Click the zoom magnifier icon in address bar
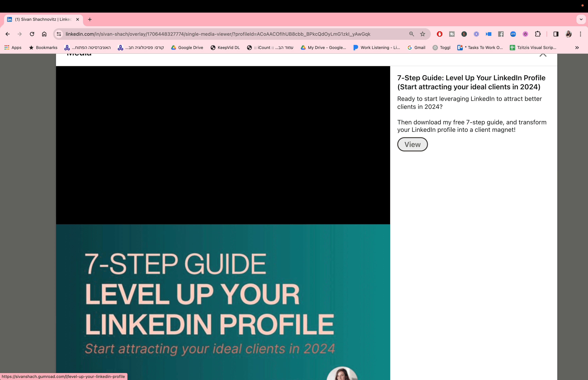 pos(412,34)
